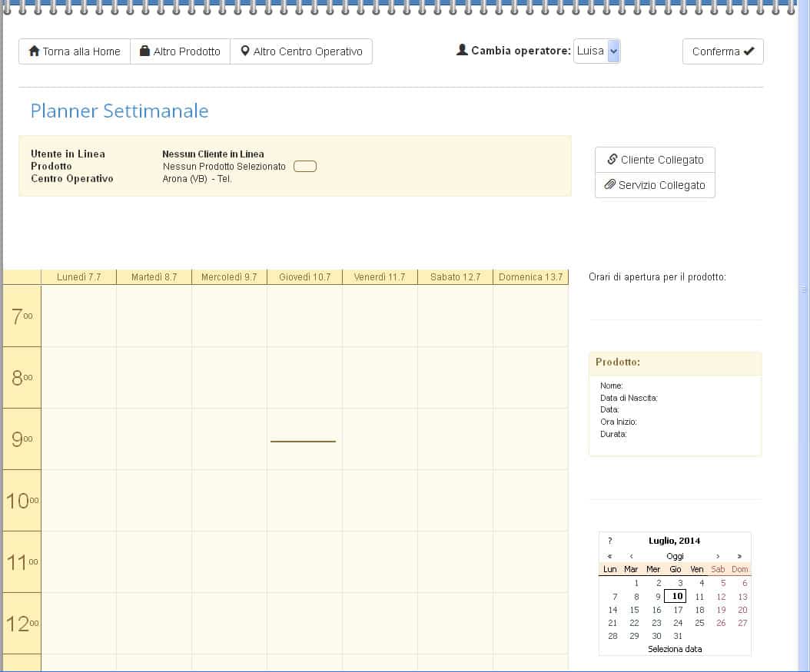Click the home icon in Torna alla Home
Image resolution: width=810 pixels, height=672 pixels.
(34, 51)
